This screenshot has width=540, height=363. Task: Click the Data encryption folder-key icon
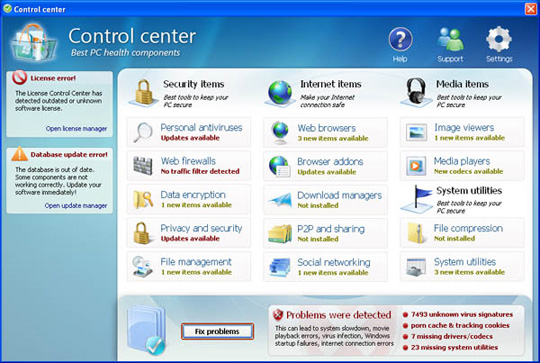click(x=143, y=199)
